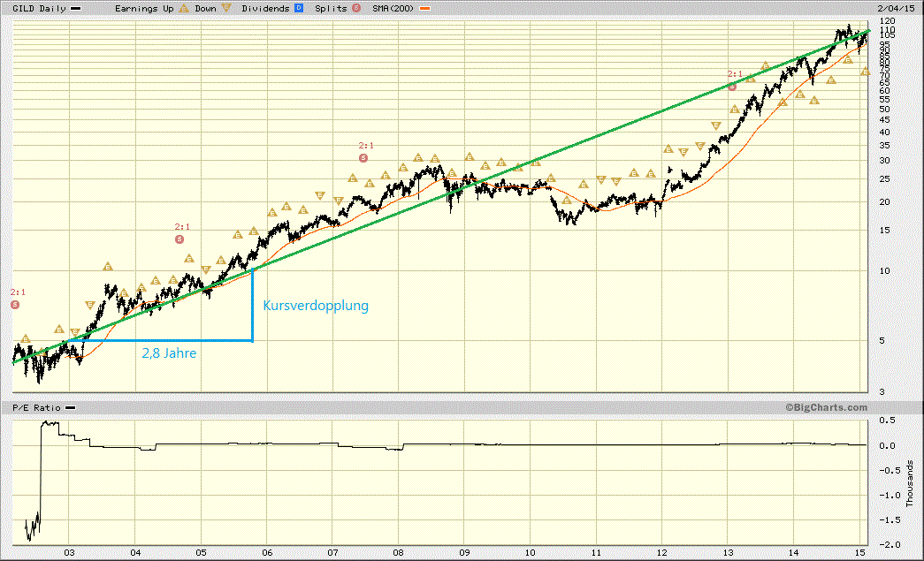The width and height of the screenshot is (924, 561).
Task: Click the 'Splits' legend label
Action: click(x=332, y=9)
